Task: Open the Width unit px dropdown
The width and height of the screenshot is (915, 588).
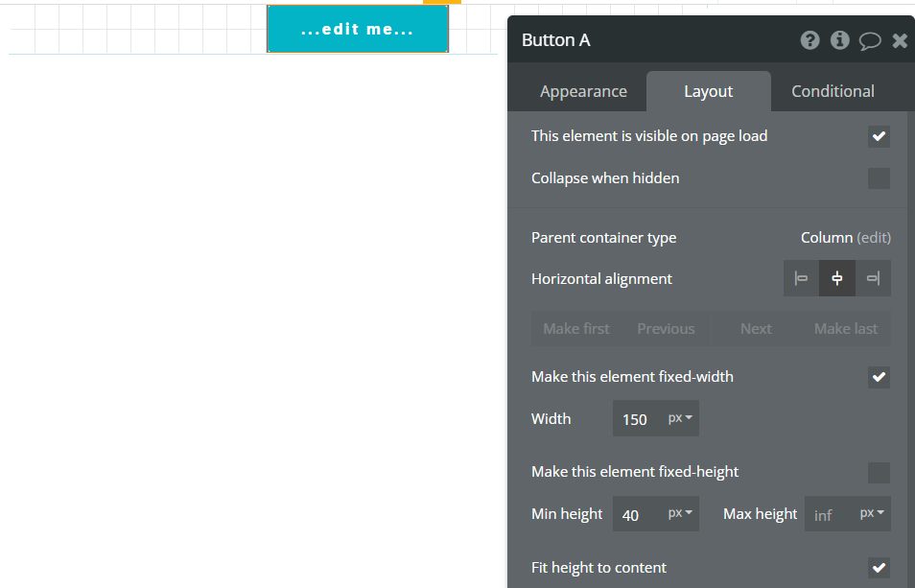Action: tap(682, 419)
